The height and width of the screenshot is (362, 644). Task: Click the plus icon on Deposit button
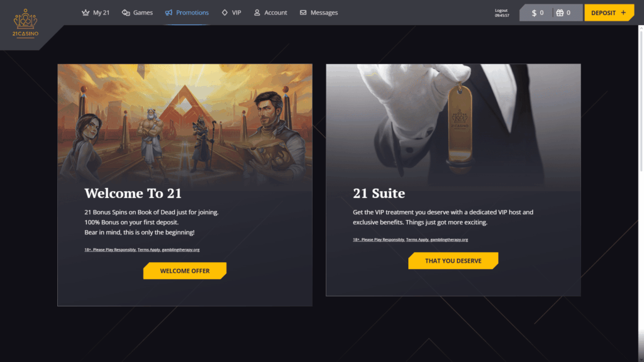point(623,13)
